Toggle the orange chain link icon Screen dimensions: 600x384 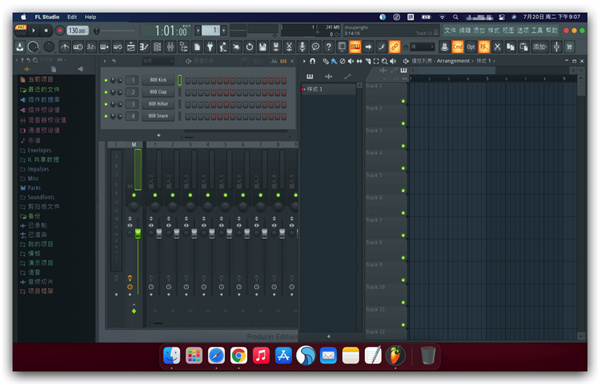(395, 47)
